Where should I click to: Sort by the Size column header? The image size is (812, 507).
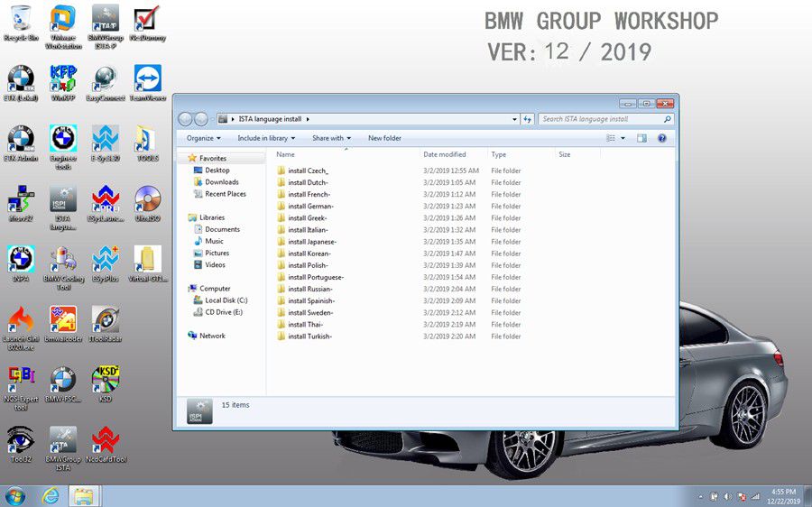pyautogui.click(x=577, y=154)
